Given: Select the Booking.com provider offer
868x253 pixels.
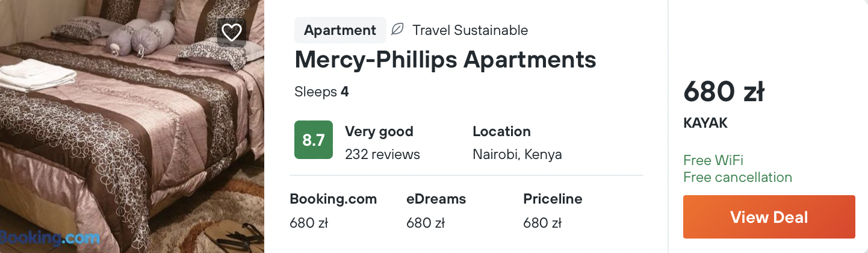Looking at the screenshot, I should (x=333, y=199).
